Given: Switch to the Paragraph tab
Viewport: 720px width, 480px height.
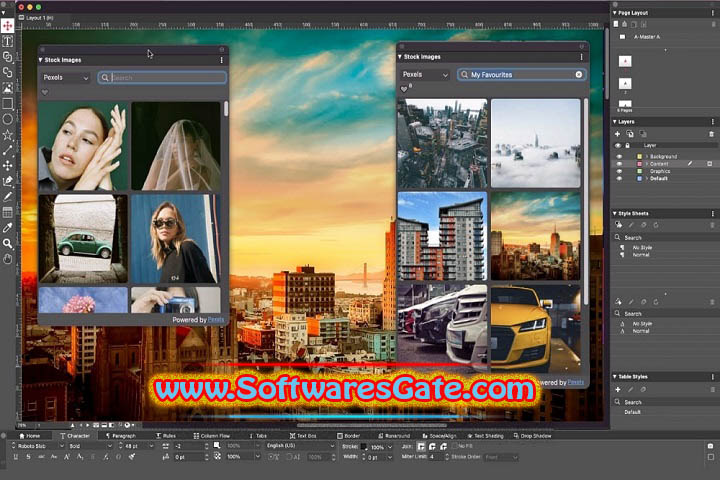Looking at the screenshot, I should point(121,436).
